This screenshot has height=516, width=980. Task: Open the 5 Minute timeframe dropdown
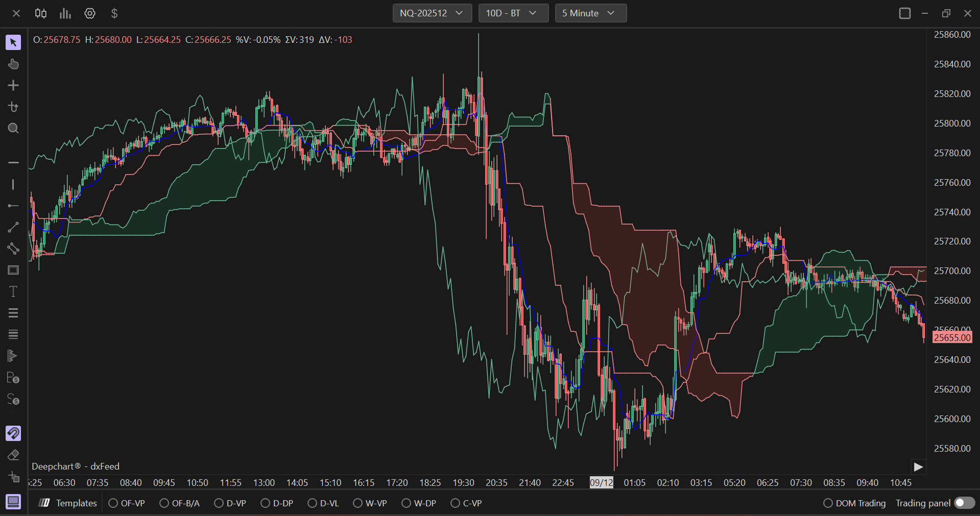(590, 13)
